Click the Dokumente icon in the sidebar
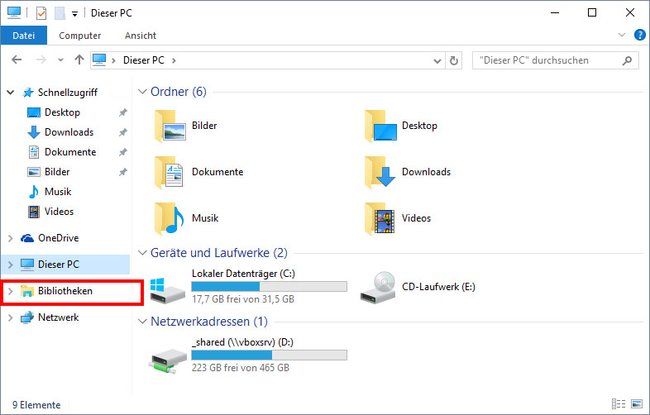 coord(34,152)
